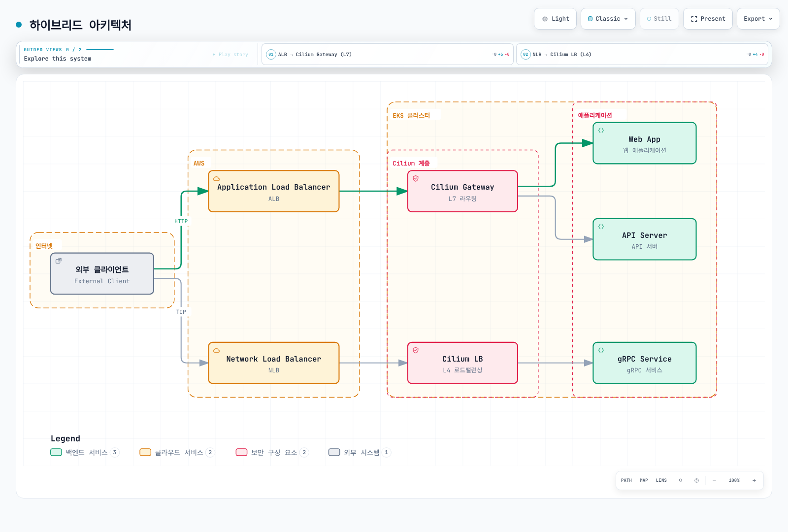788x532 pixels.
Task: Toggle LENS mode in bottom toolbar
Action: pos(661,480)
